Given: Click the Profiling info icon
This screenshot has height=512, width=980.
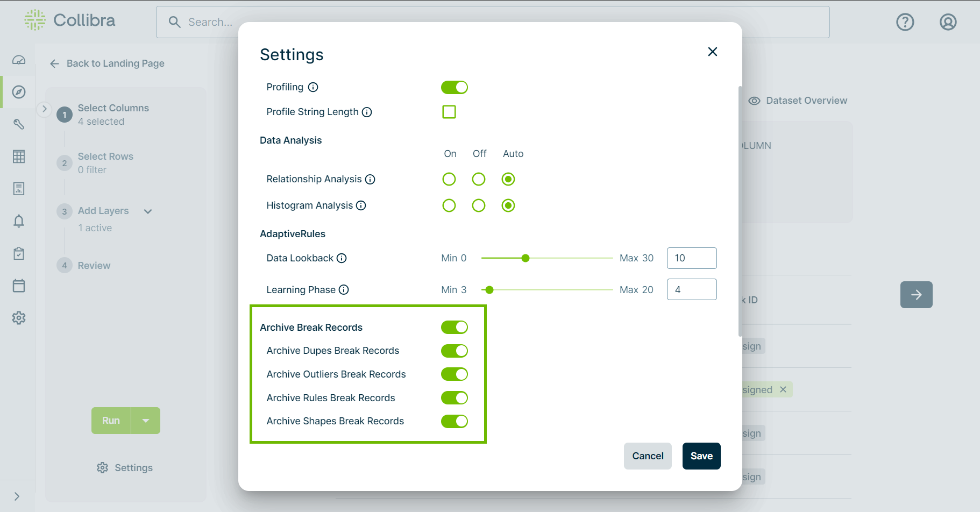Looking at the screenshot, I should pos(313,87).
